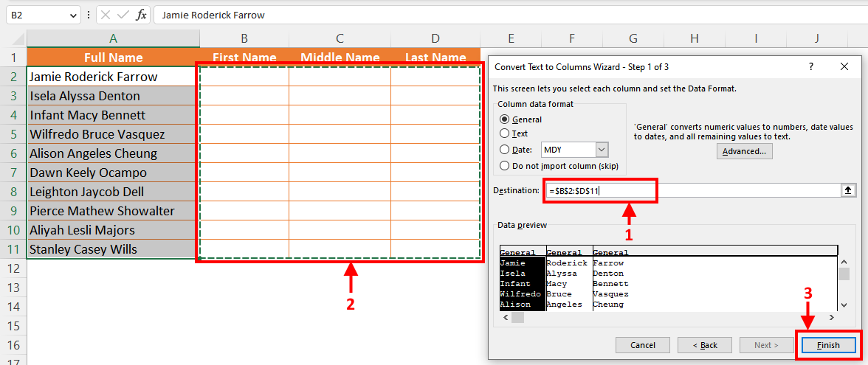Click the data preview horizontal scroll right arrow
The image size is (868, 365).
[831, 317]
